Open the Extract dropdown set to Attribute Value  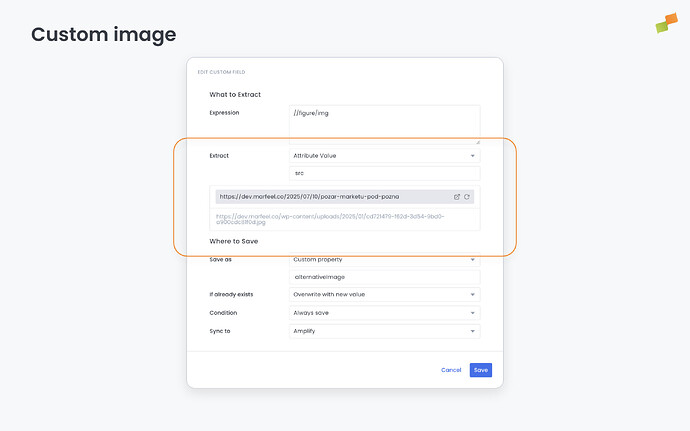[384, 156]
